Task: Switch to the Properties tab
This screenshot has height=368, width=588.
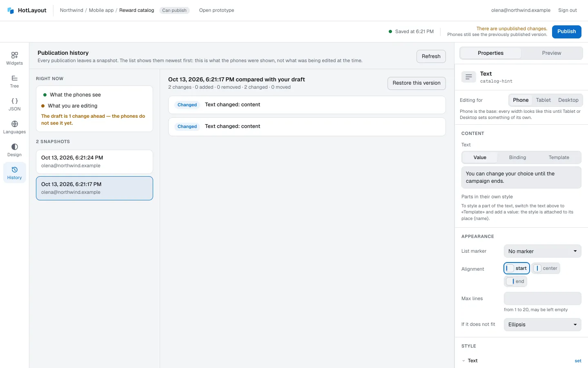Action: tap(490, 53)
